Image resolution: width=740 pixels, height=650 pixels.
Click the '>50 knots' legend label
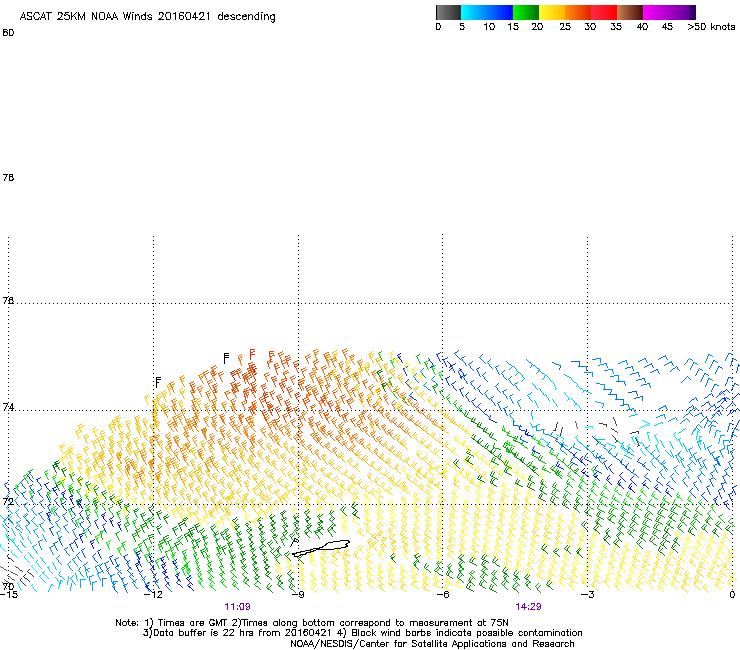click(711, 27)
